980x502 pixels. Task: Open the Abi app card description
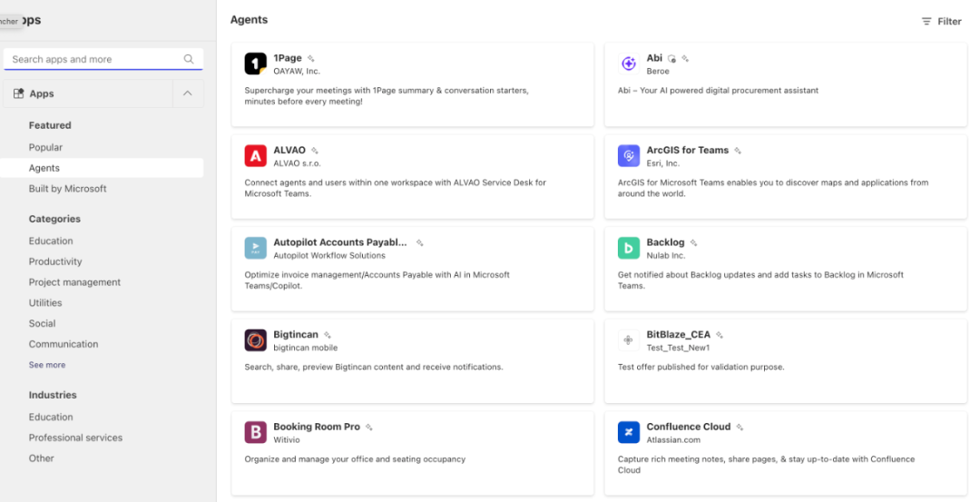coord(718,91)
